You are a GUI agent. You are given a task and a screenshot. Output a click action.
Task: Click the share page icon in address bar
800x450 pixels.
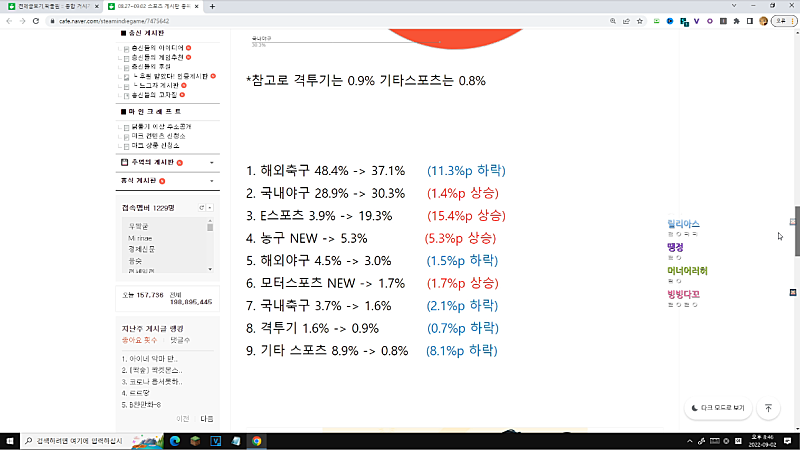(x=626, y=21)
